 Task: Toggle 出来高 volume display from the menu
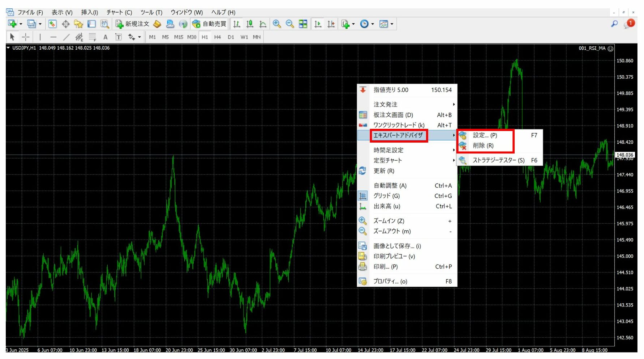386,206
